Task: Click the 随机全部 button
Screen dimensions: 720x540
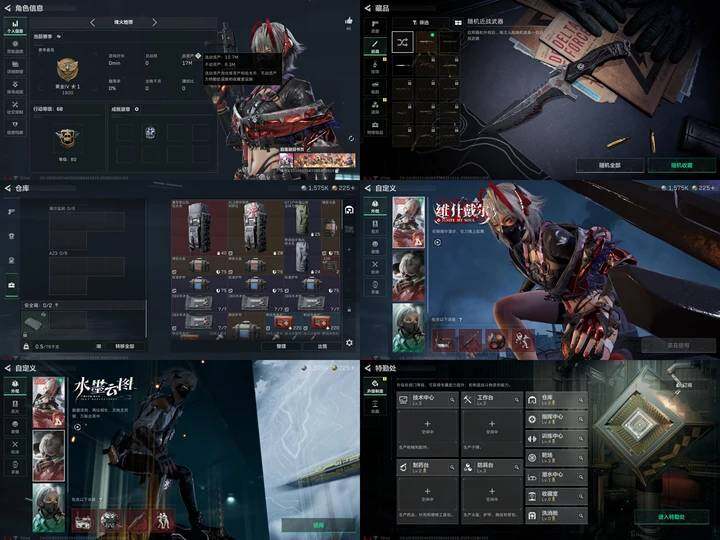Action: [610, 165]
